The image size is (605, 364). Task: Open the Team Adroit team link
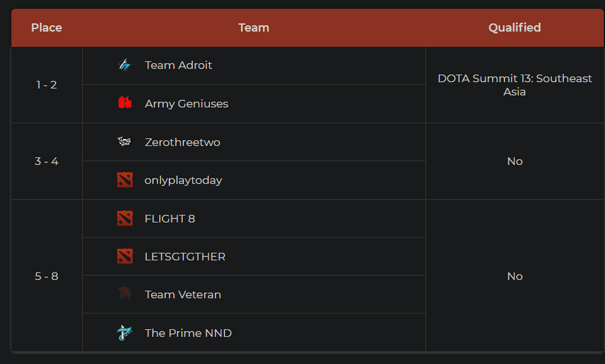click(x=178, y=65)
